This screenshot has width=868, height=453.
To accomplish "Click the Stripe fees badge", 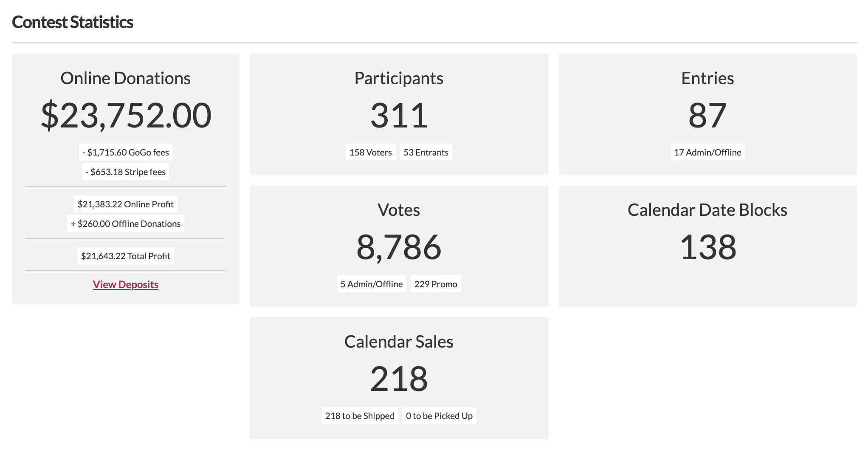I will (126, 172).
